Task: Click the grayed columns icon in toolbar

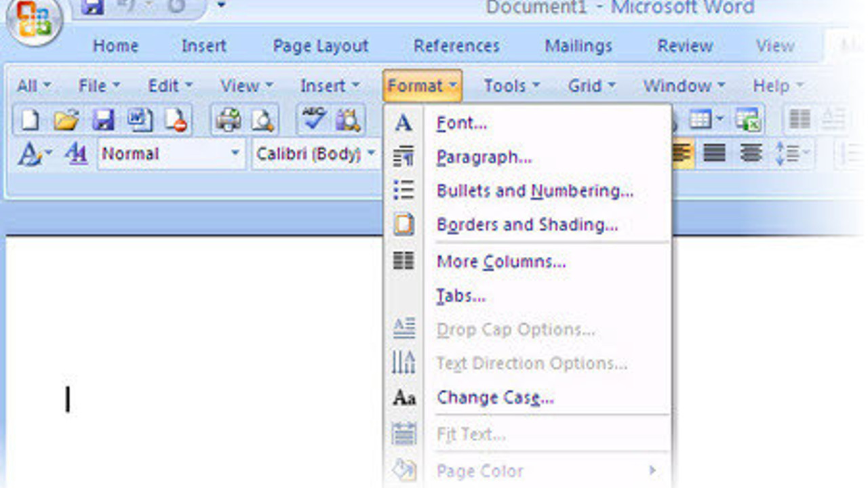Action: 800,120
